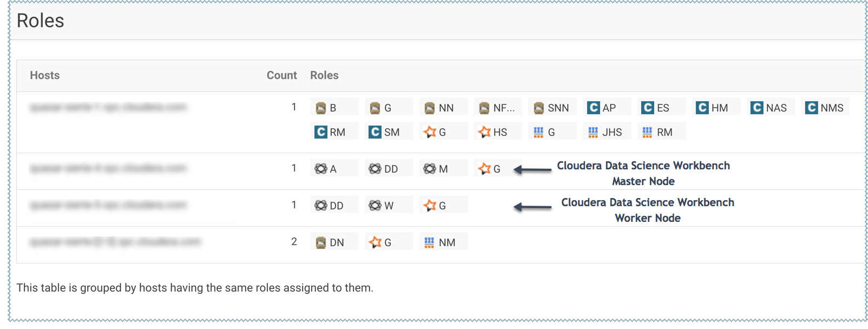The height and width of the screenshot is (329, 868).
Task: Open the NMS role badge
Action: click(x=825, y=108)
